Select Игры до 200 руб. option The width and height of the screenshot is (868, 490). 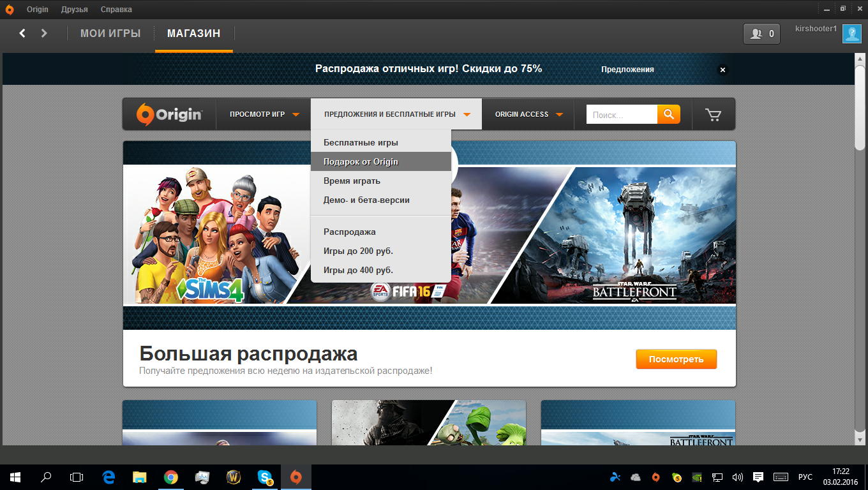(381, 251)
